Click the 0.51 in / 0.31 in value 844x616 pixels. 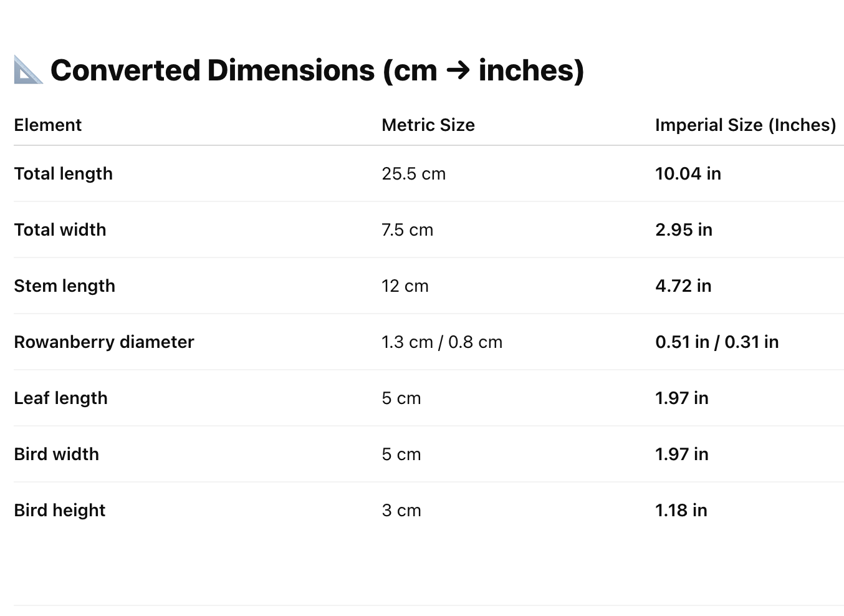(717, 342)
